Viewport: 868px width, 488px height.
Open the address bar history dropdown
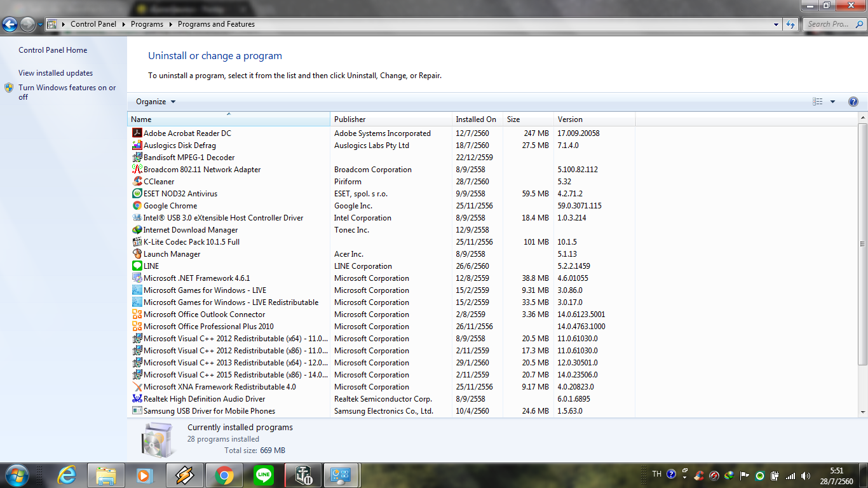point(776,25)
